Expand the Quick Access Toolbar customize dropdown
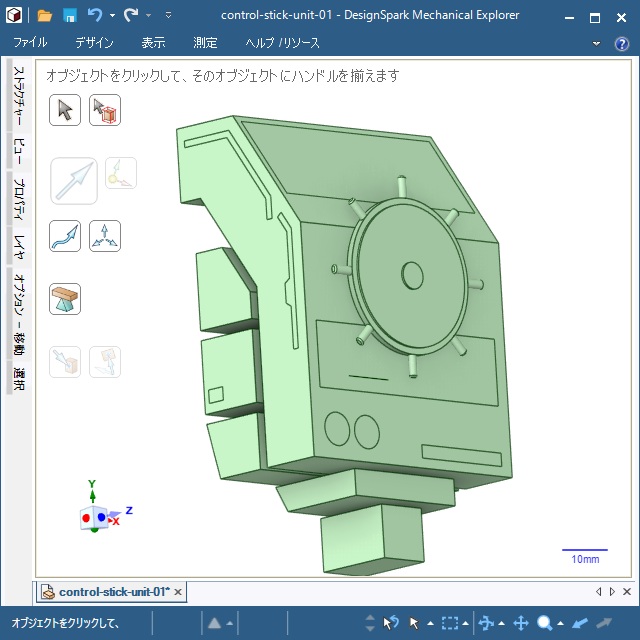 168,16
